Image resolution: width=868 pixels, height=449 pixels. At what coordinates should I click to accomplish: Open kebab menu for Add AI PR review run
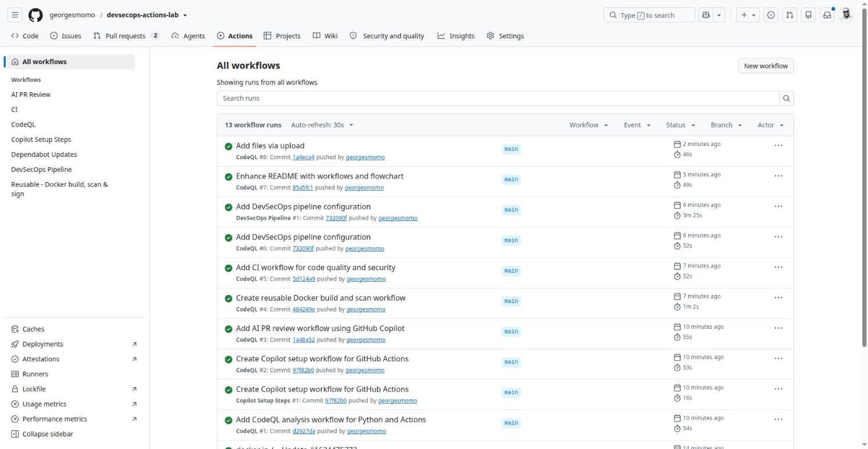point(779,328)
